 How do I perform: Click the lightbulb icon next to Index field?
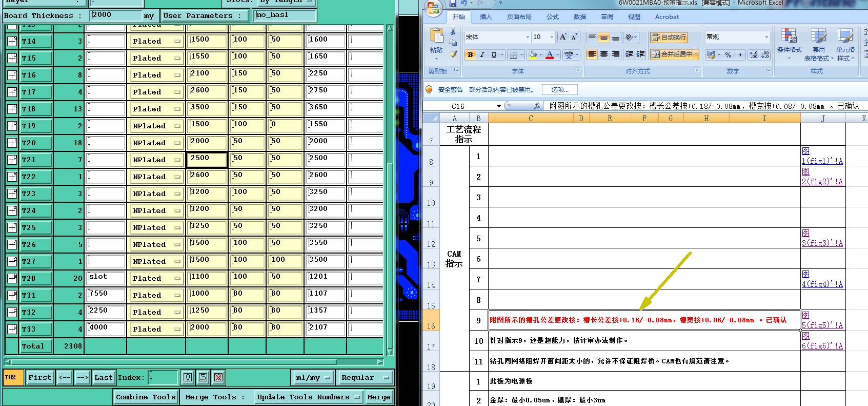pyautogui.click(x=188, y=377)
